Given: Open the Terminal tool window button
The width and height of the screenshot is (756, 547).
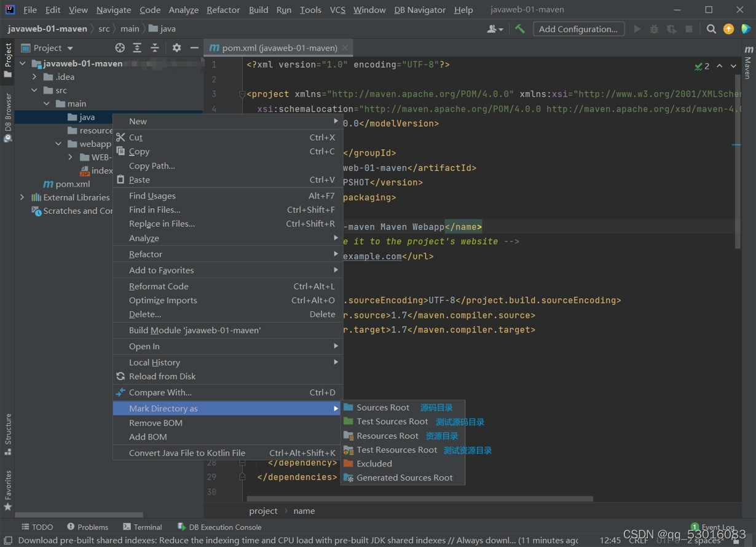Looking at the screenshot, I should coord(143,527).
